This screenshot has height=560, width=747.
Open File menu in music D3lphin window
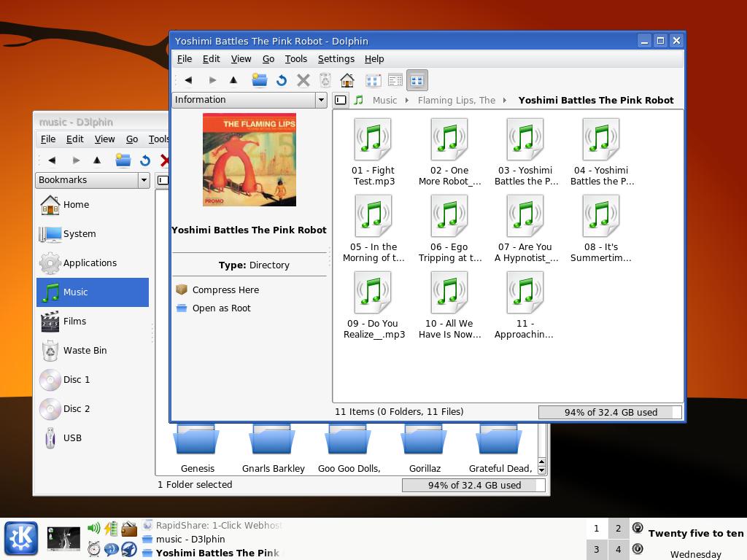click(x=48, y=139)
